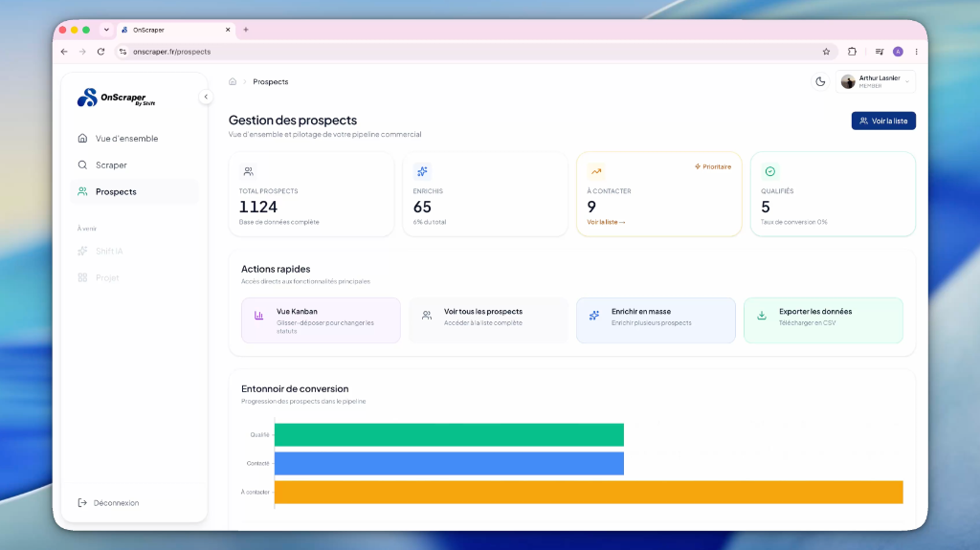This screenshot has height=550, width=980.
Task: Click Exporter les données action
Action: (823, 320)
